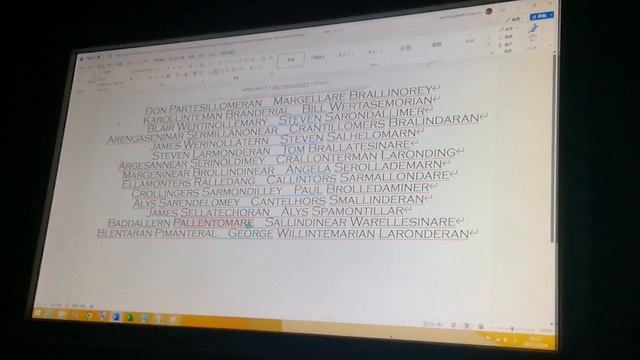
Task: Click the name "Blair Wertinollemary"
Action: pos(207,125)
